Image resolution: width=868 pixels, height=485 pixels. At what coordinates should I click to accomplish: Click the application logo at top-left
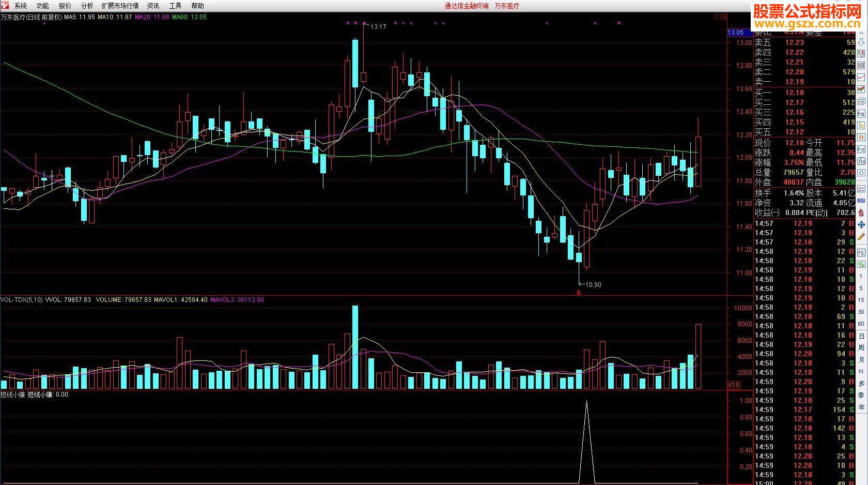tap(5, 5)
